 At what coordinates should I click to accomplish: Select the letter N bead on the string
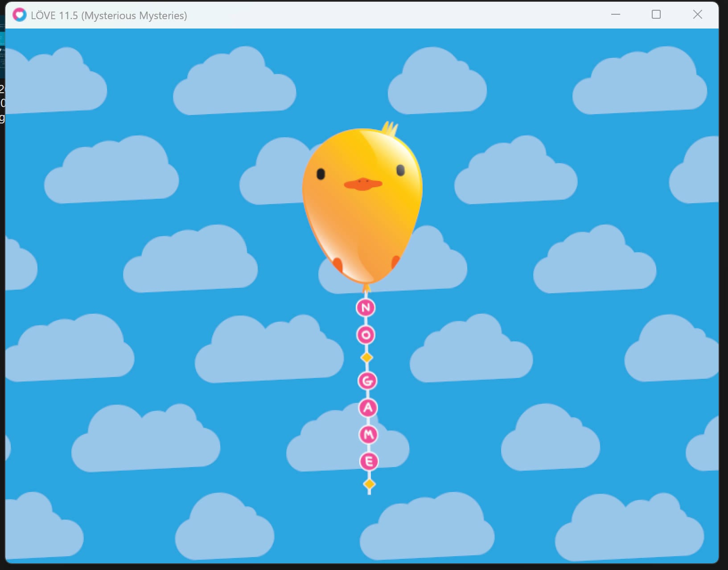pos(366,308)
